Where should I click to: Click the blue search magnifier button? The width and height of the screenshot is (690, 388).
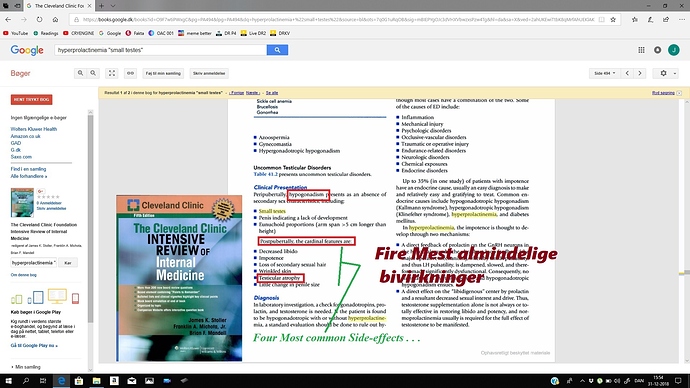277,50
